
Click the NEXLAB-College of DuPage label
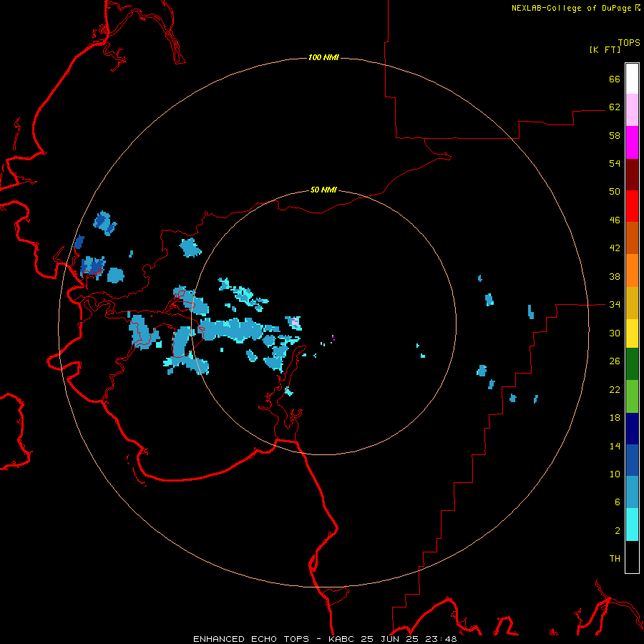(572, 8)
